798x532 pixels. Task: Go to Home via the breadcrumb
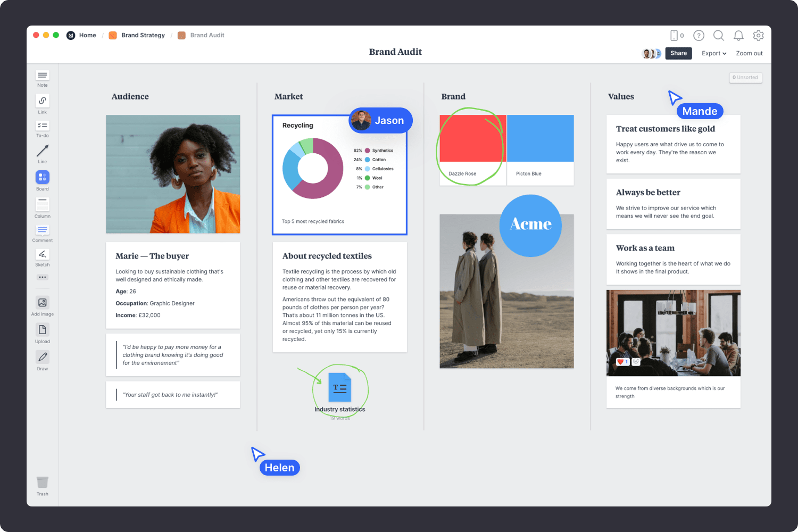pyautogui.click(x=87, y=35)
